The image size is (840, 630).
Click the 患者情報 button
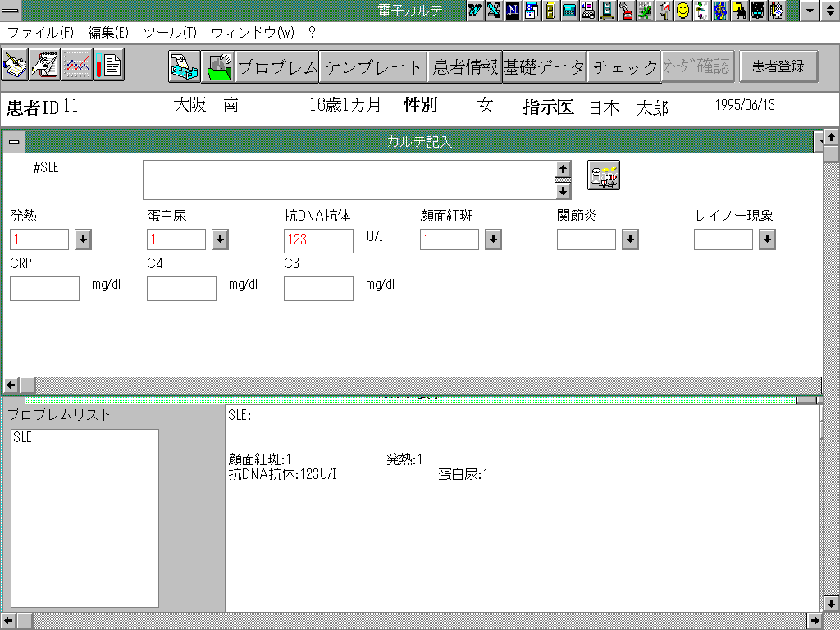pos(465,66)
